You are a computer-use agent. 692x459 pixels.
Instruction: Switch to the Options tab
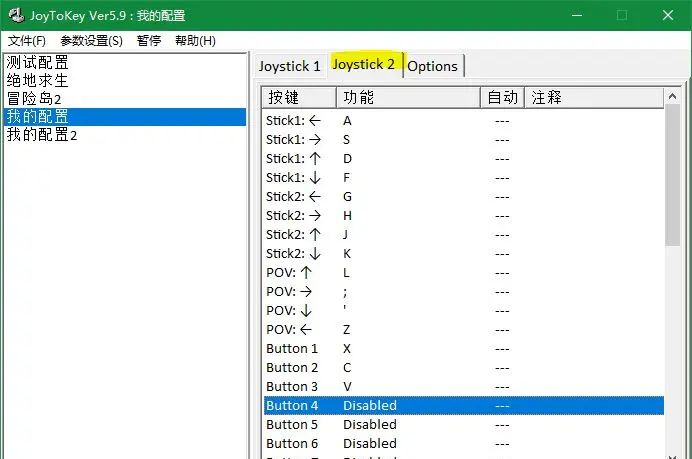coord(432,66)
